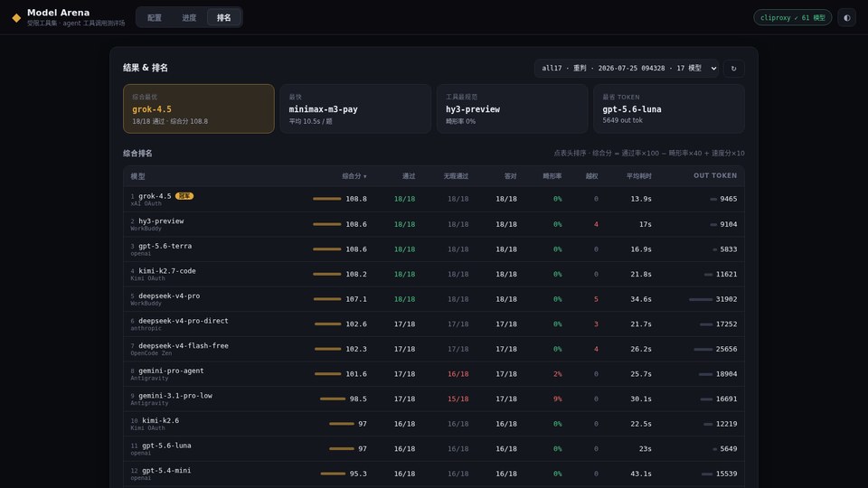This screenshot has height=488, width=868.
Task: Click the 107.1 score value
Action: tap(356, 299)
